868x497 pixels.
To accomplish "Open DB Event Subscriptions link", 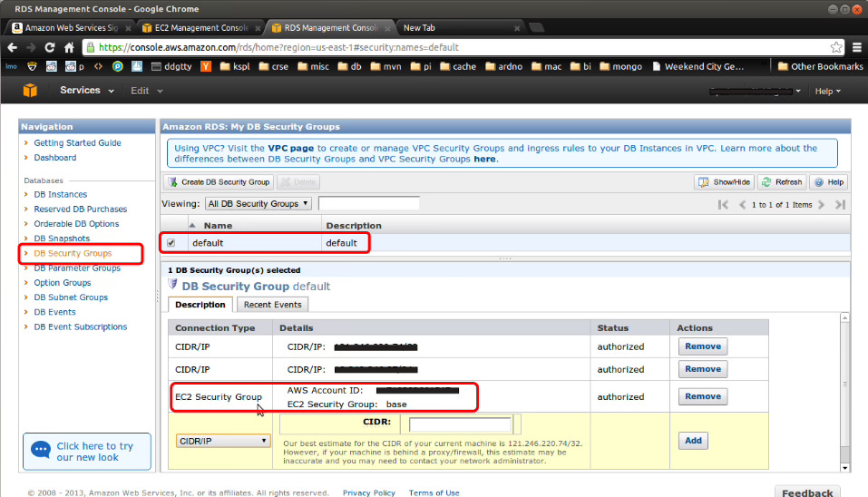I will click(80, 326).
